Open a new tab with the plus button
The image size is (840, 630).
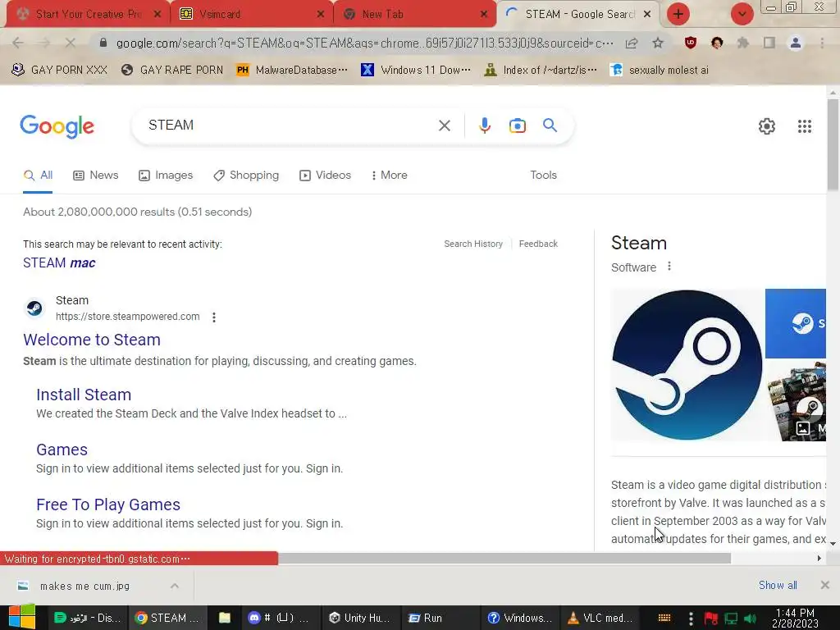point(678,14)
